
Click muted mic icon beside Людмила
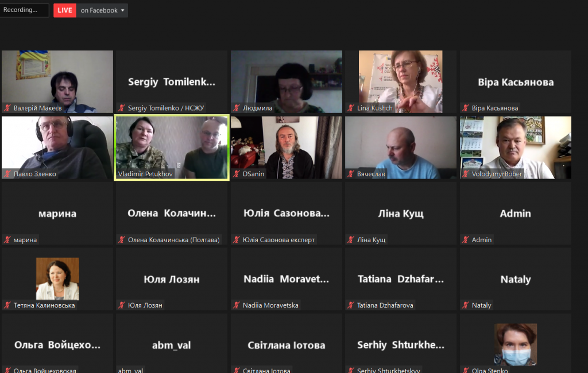coord(237,108)
